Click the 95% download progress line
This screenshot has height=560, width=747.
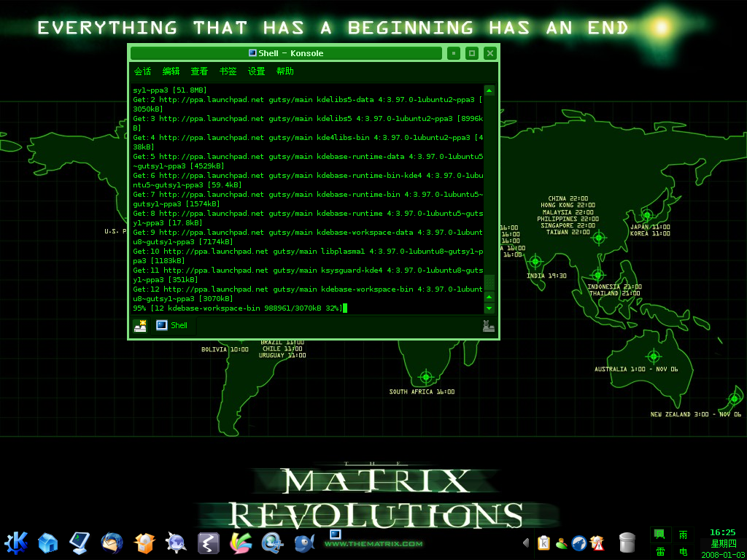(x=239, y=308)
